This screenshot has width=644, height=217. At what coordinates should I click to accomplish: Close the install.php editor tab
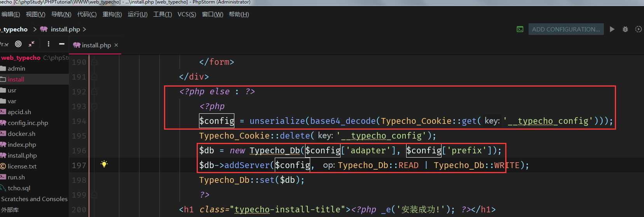tap(116, 45)
